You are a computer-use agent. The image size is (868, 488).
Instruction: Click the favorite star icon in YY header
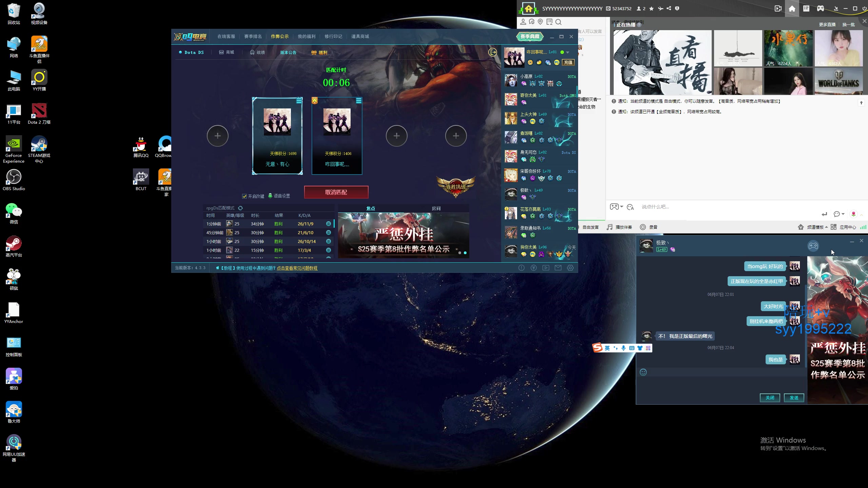651,8
